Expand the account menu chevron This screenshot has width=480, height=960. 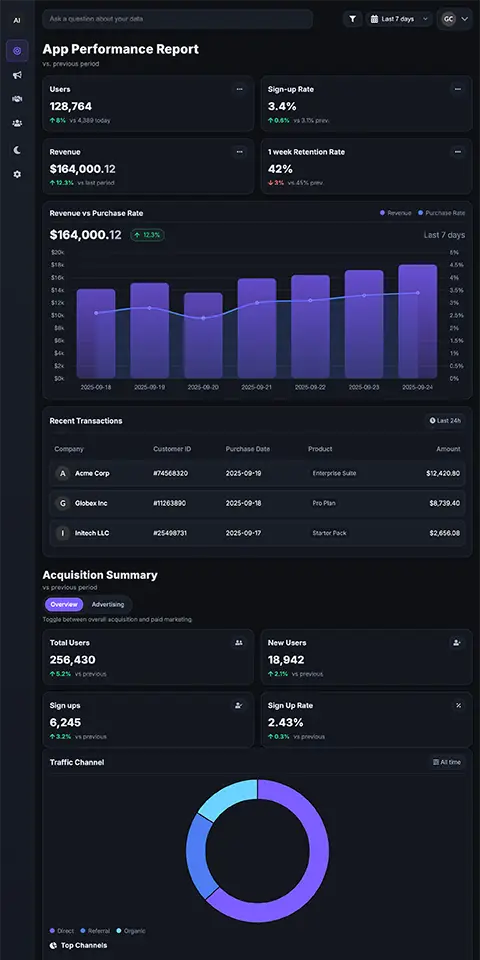pos(465,19)
